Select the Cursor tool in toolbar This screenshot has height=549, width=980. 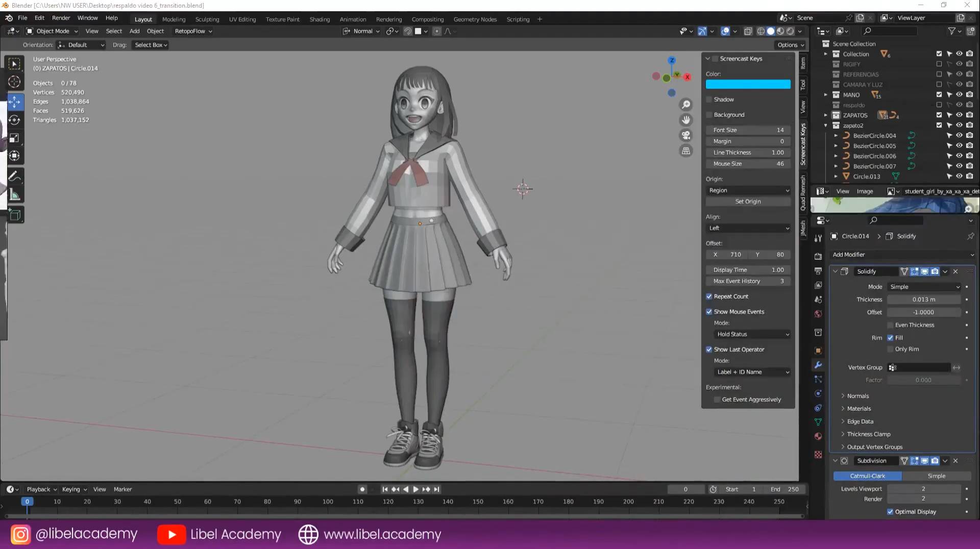(x=15, y=82)
